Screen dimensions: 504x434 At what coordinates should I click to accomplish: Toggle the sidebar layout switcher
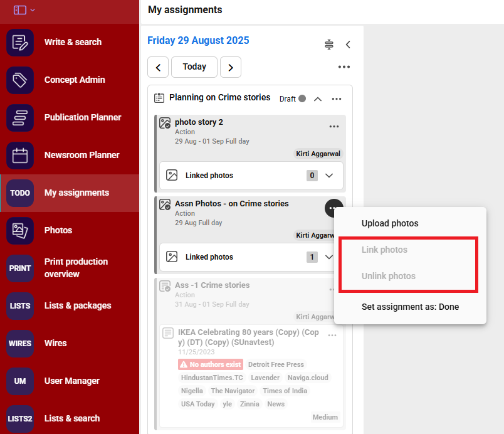[x=24, y=10]
